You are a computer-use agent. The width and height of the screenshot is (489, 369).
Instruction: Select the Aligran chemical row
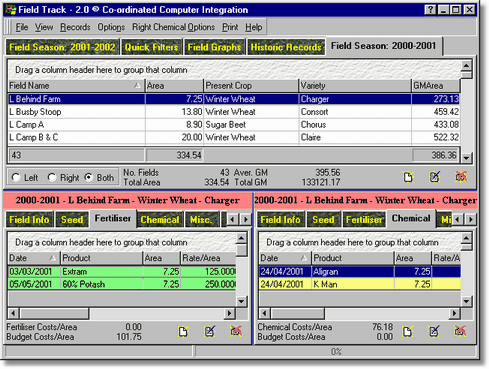point(360,271)
